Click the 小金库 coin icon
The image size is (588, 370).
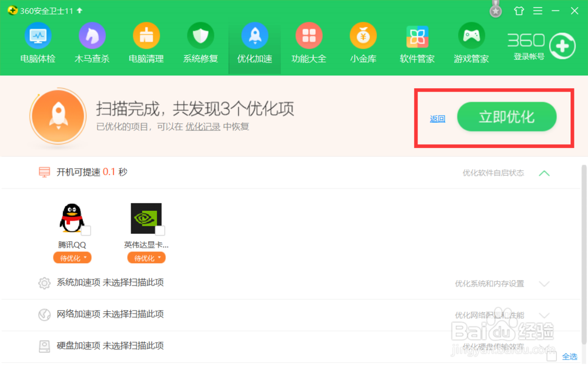[363, 42]
